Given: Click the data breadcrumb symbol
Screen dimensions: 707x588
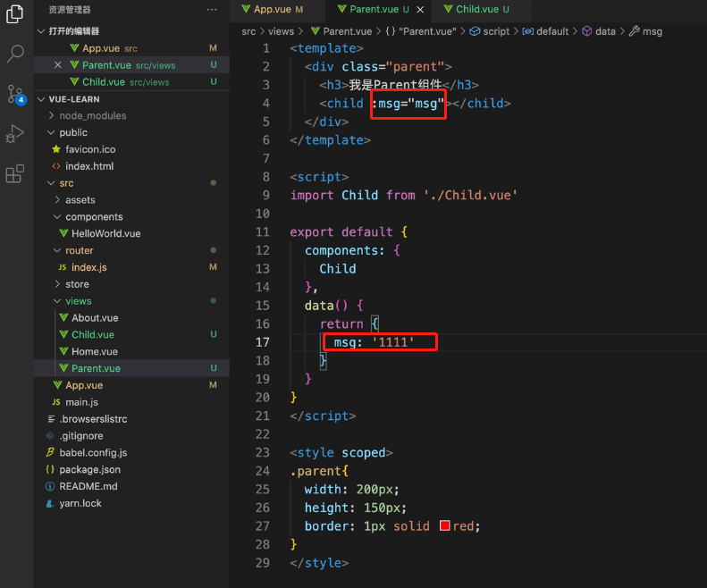Looking at the screenshot, I should [605, 31].
